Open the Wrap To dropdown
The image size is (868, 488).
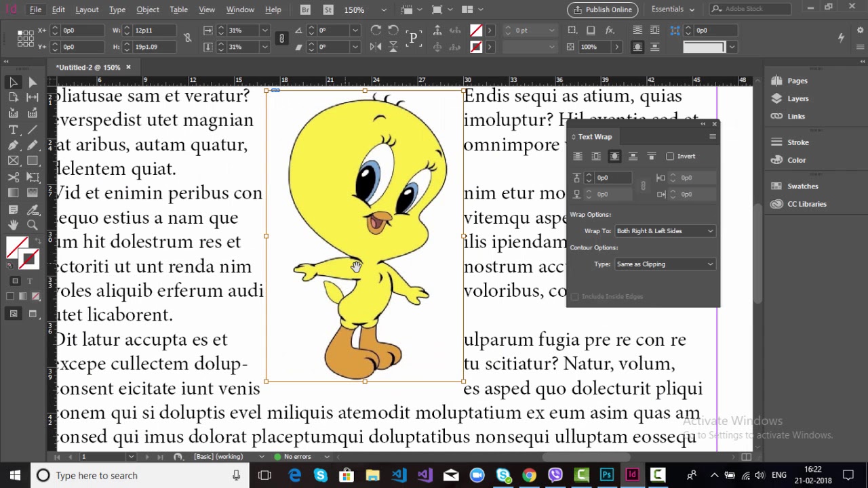tap(665, 231)
